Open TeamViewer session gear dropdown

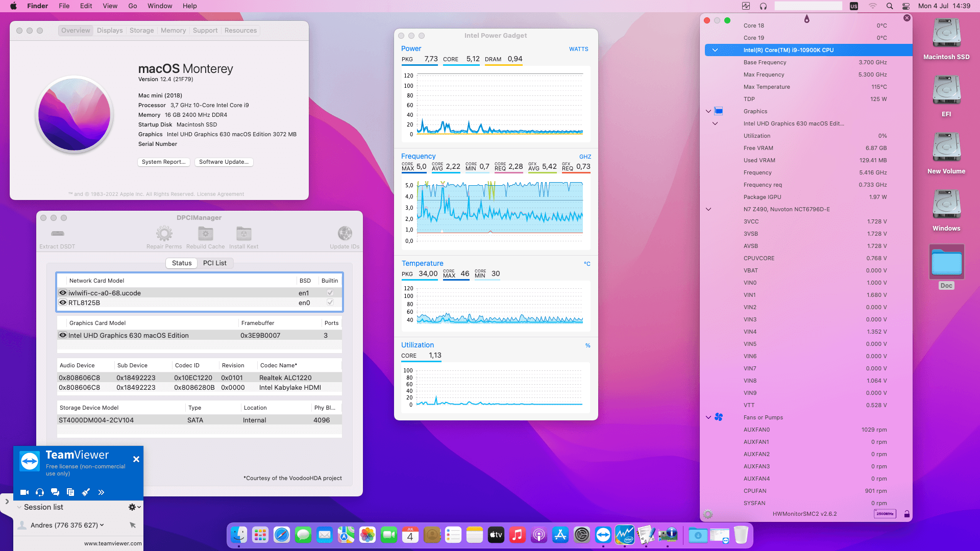[x=134, y=507]
